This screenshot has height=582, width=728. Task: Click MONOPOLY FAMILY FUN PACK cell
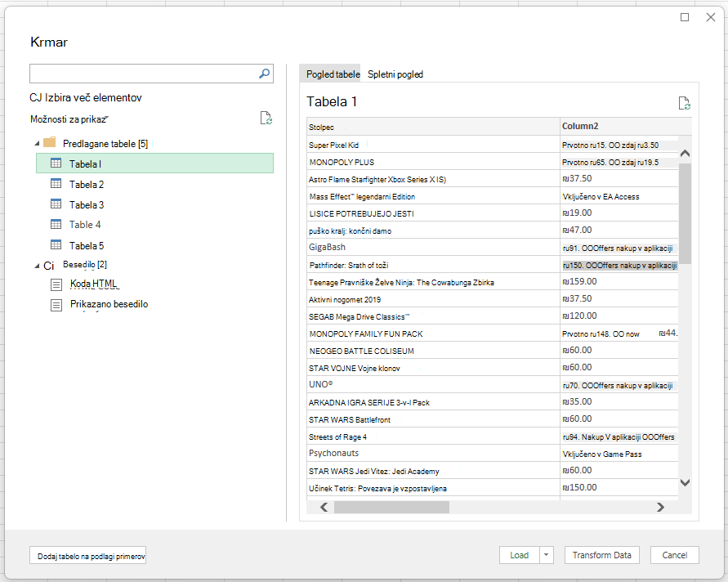433,334
